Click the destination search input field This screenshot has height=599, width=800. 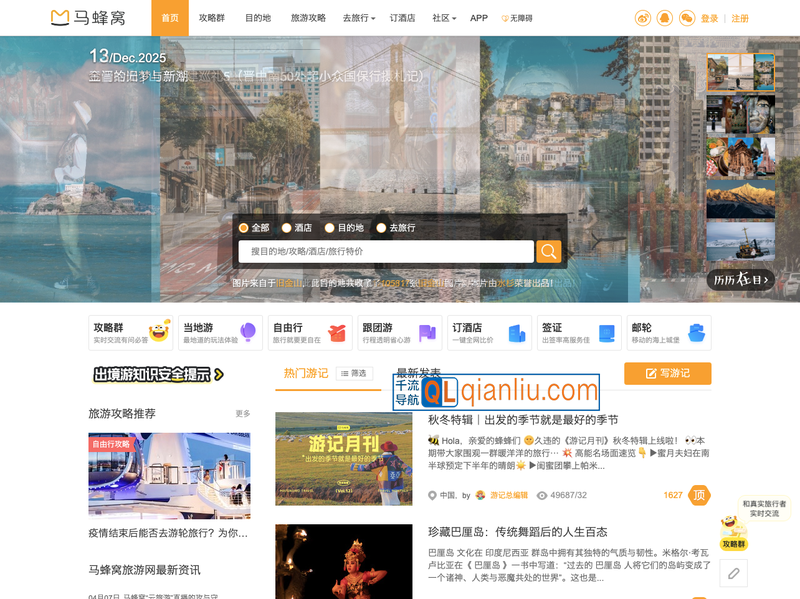385,251
